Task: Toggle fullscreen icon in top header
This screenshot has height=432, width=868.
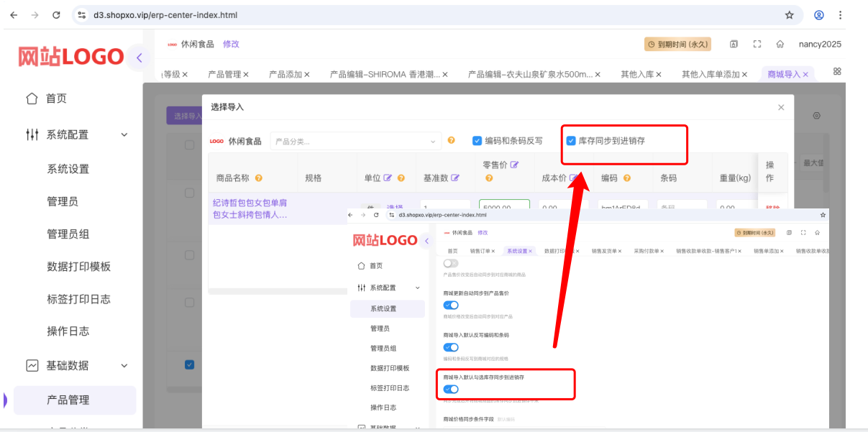Action: coord(757,44)
